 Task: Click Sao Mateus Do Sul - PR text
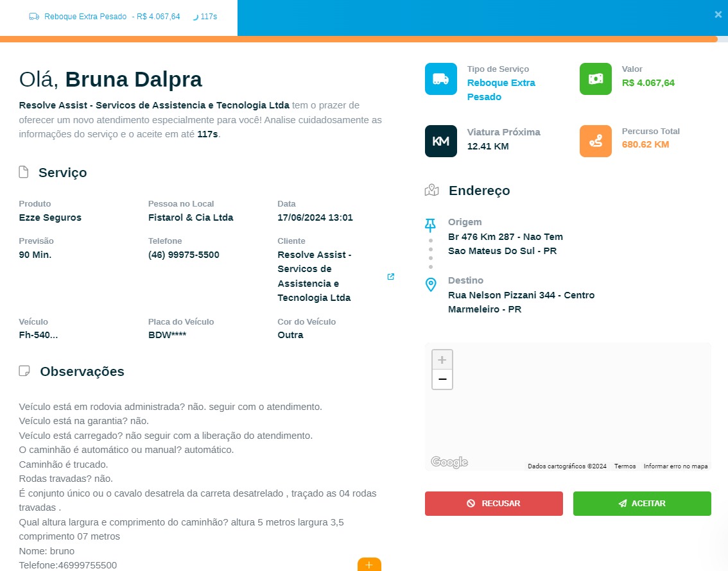(x=502, y=251)
